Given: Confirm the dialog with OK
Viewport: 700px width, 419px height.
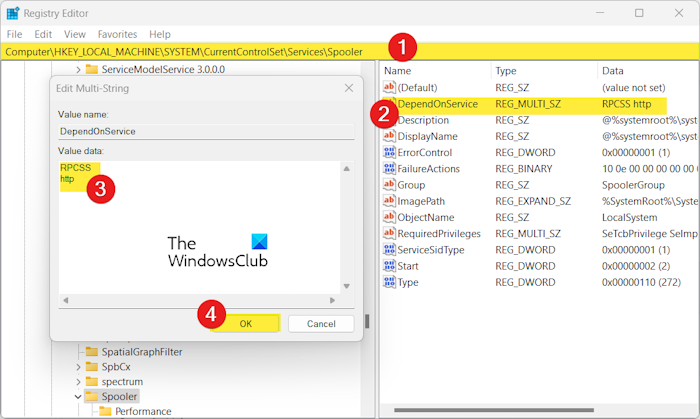Looking at the screenshot, I should tap(246, 324).
